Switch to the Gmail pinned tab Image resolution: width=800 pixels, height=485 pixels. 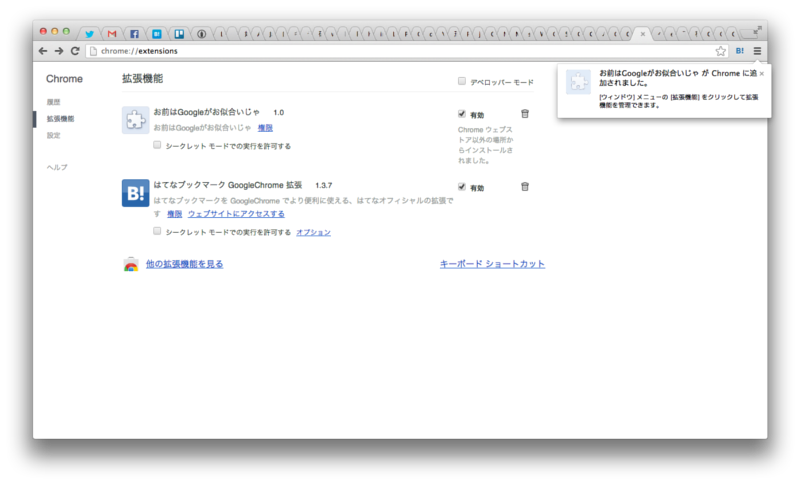[112, 34]
